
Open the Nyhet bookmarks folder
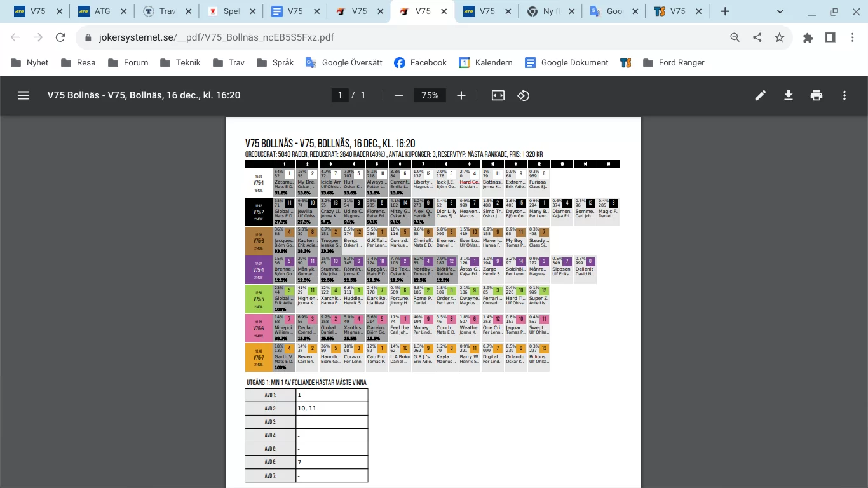tap(31, 63)
